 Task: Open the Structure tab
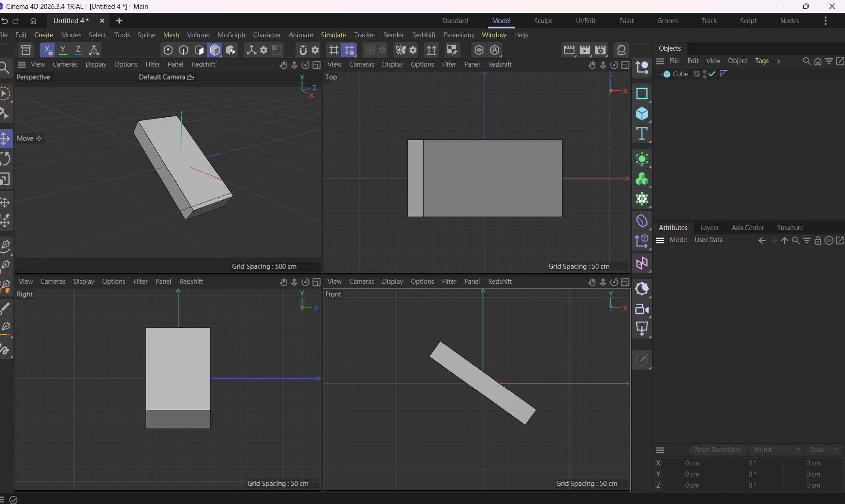pyautogui.click(x=790, y=228)
